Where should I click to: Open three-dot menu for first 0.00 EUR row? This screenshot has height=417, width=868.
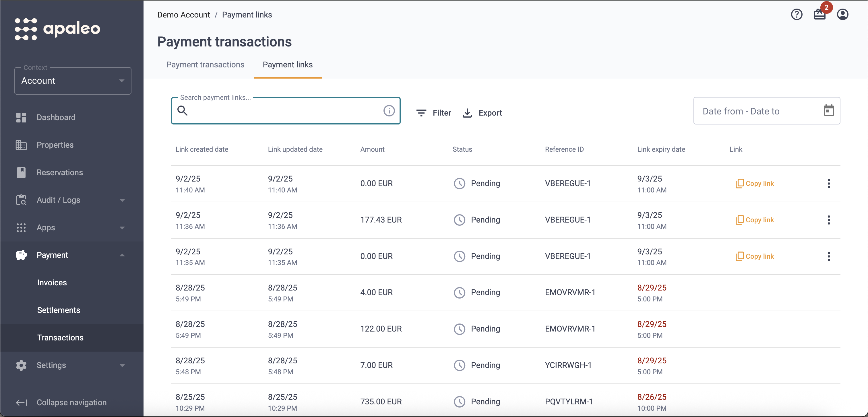pos(829,184)
